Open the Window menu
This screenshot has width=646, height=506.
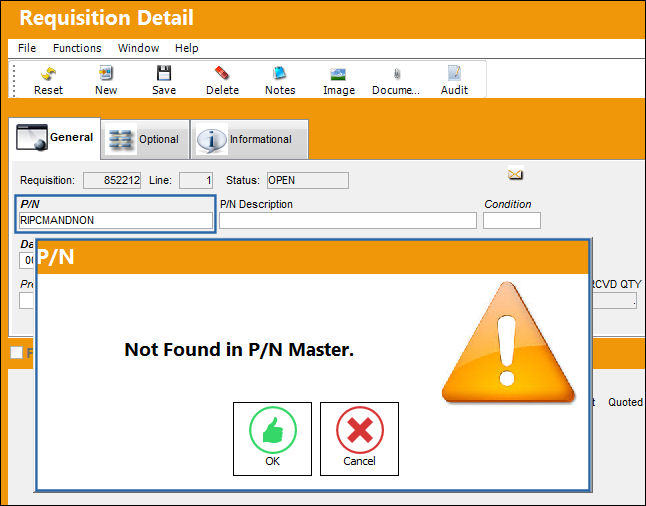coord(138,48)
